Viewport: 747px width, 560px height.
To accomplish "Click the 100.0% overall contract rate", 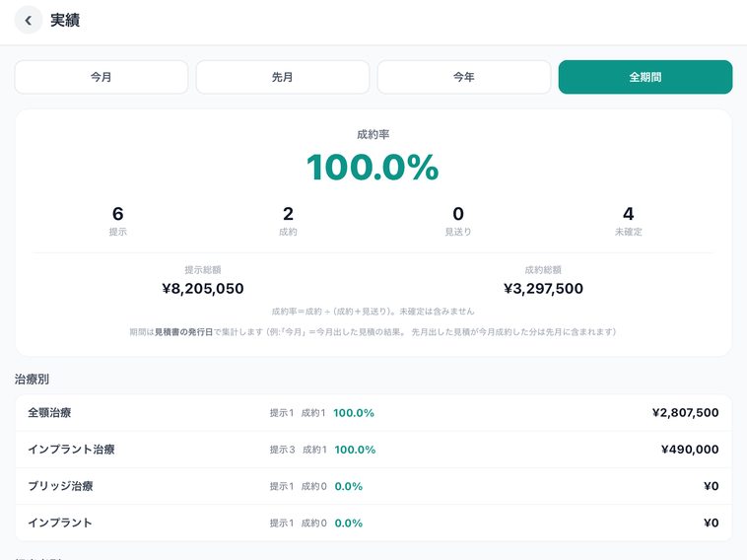I will (x=373, y=168).
